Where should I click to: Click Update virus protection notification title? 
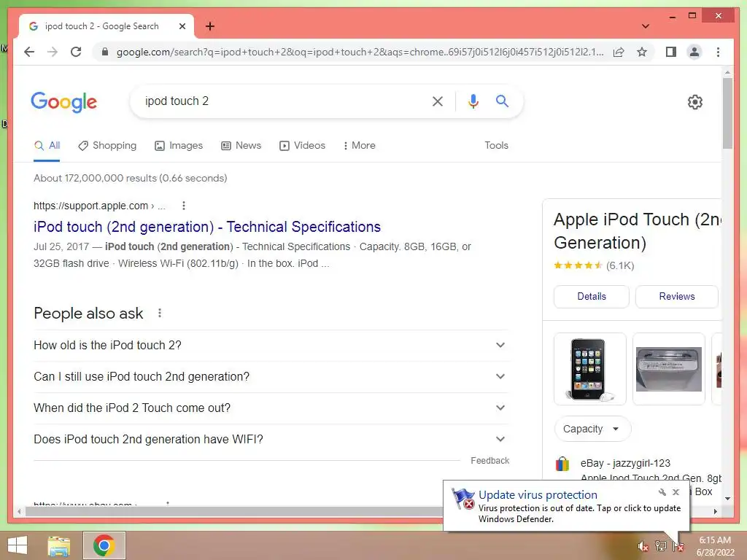pyautogui.click(x=538, y=495)
